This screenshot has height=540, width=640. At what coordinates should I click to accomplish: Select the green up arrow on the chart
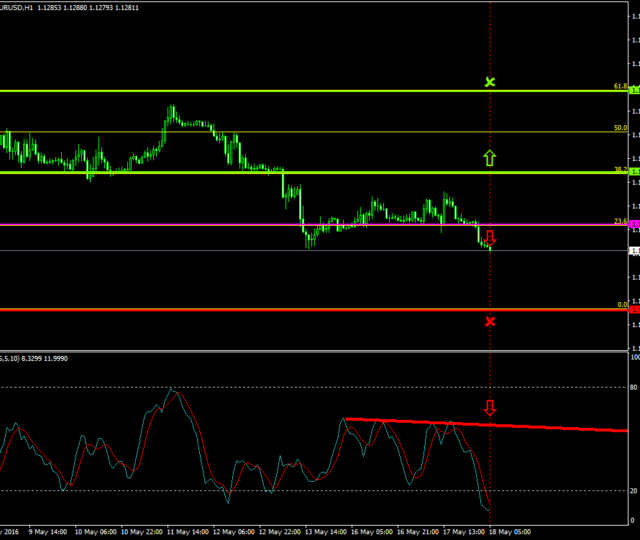[x=490, y=156]
